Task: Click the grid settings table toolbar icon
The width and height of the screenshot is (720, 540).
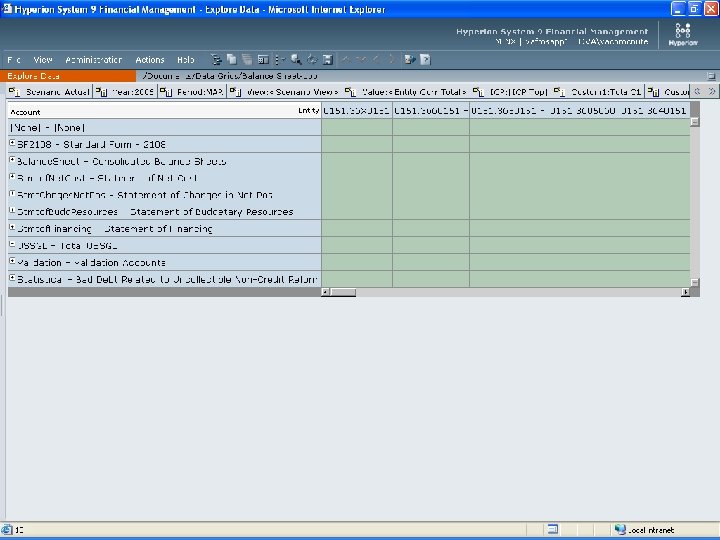Action: coord(263,59)
